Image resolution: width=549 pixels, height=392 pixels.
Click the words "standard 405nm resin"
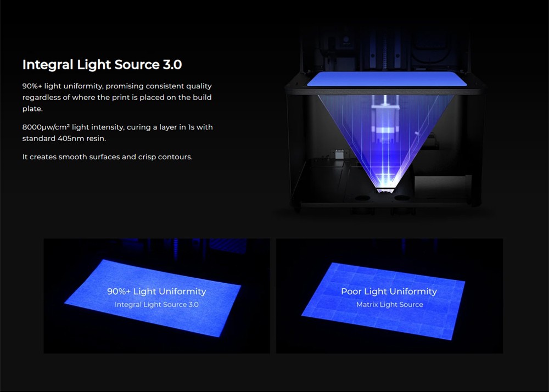coord(64,138)
